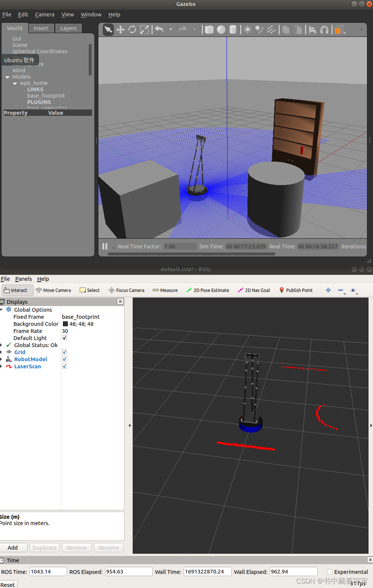Switch to the Layers tab in Gazebo
The image size is (373, 588).
[x=69, y=28]
